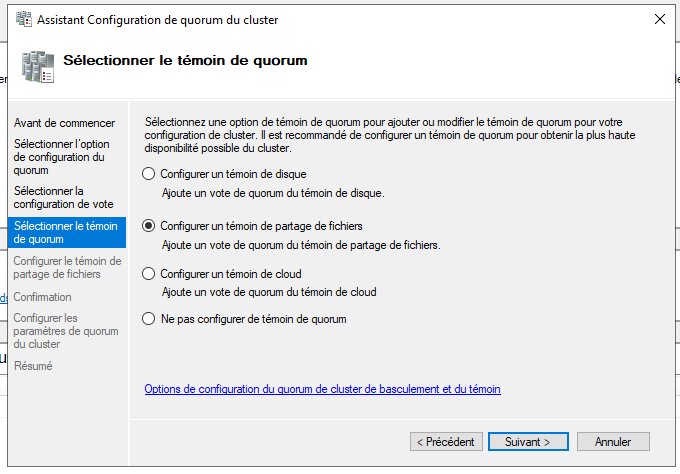Open the Avant de commencer step
This screenshot has height=474, width=680.
click(x=64, y=123)
